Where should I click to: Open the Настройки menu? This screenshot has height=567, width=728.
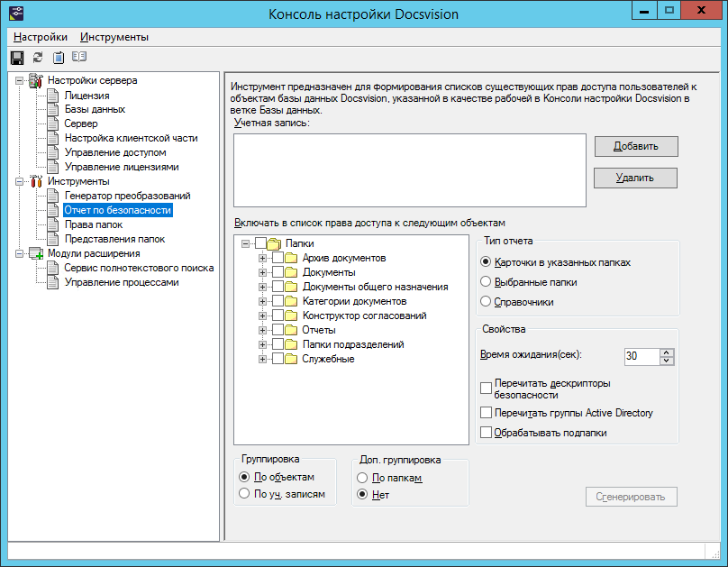click(41, 37)
